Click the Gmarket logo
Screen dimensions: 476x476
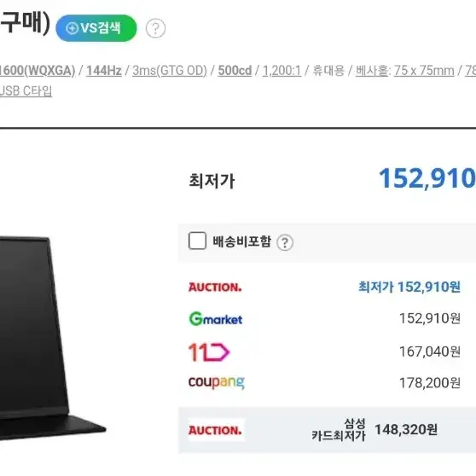click(216, 319)
